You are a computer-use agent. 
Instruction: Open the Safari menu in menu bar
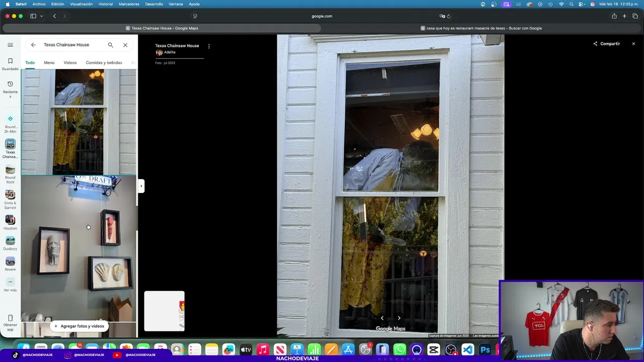click(x=21, y=4)
